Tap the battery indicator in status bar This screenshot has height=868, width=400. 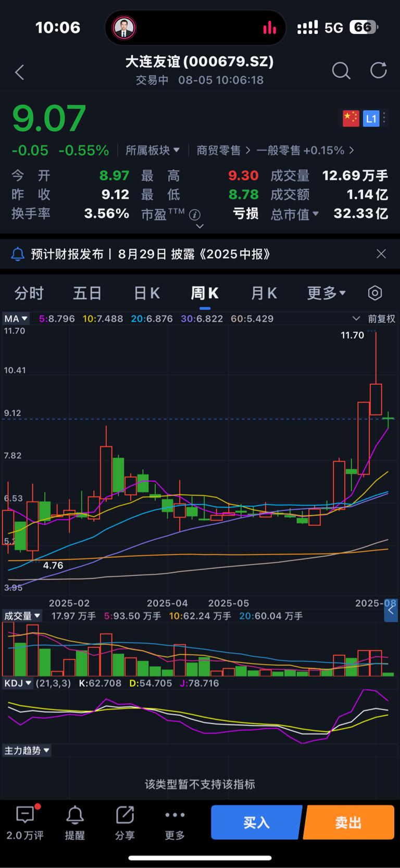(364, 27)
